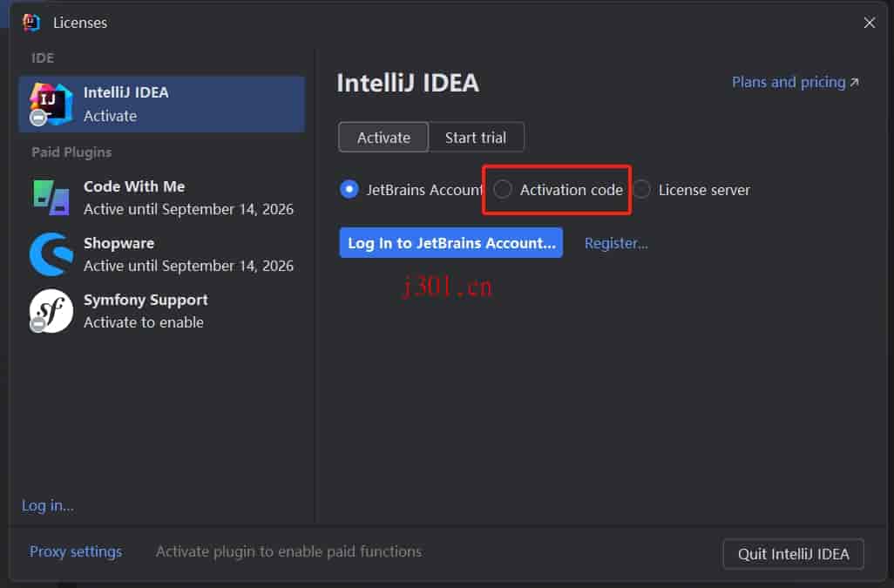Close the Licenses dialog

point(870,23)
